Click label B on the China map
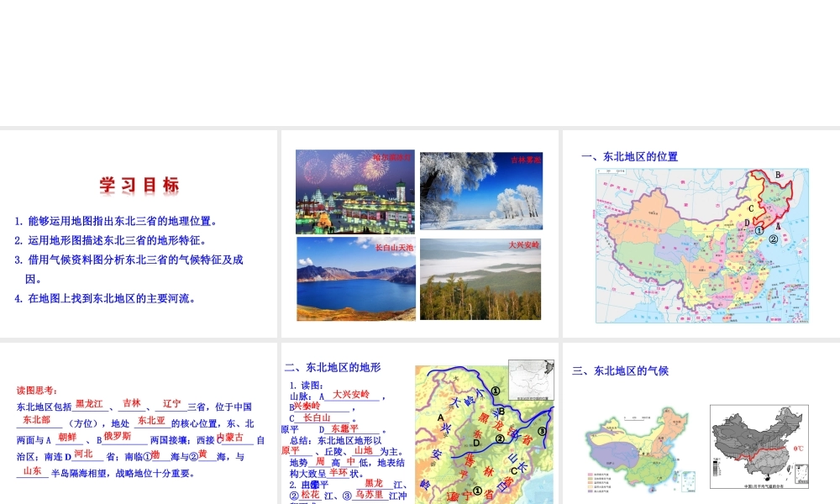This screenshot has width=840, height=504. 778,175
